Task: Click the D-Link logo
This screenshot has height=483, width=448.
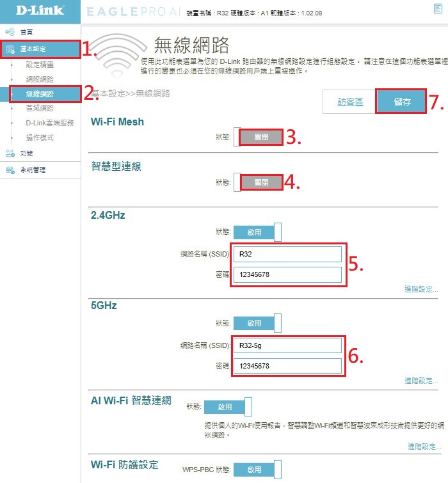Action: point(40,11)
